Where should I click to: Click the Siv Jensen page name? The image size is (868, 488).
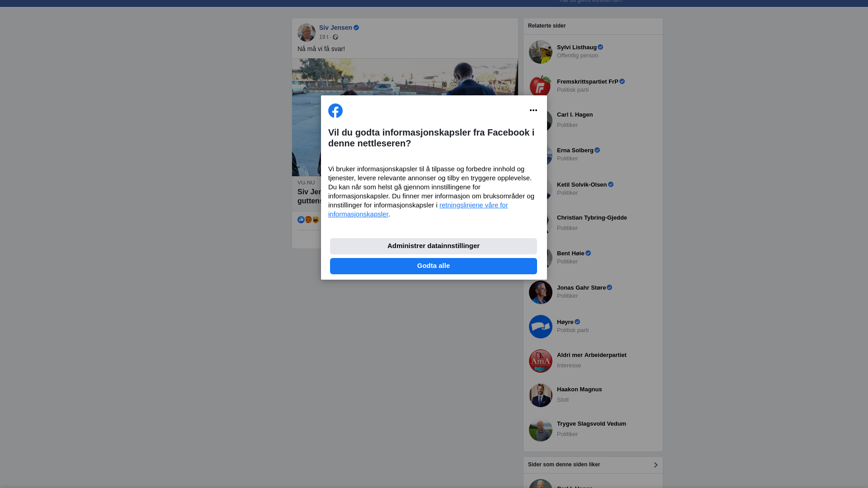pyautogui.click(x=335, y=28)
